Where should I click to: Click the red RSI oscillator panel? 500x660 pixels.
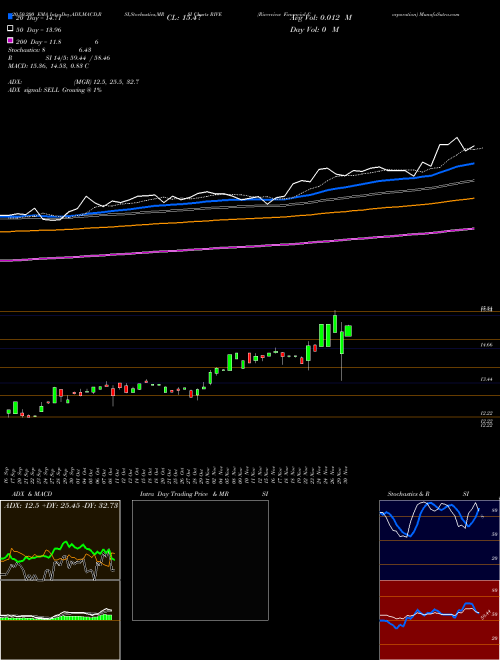439,620
